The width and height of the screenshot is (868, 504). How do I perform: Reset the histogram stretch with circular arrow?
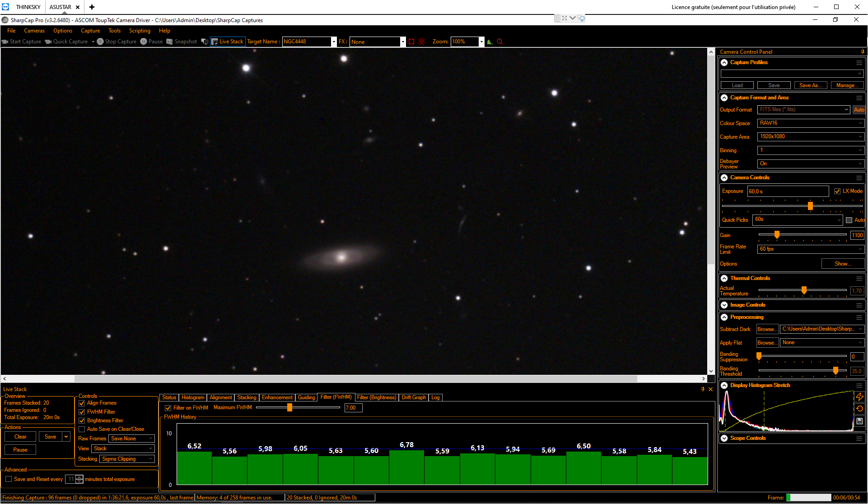[859, 409]
